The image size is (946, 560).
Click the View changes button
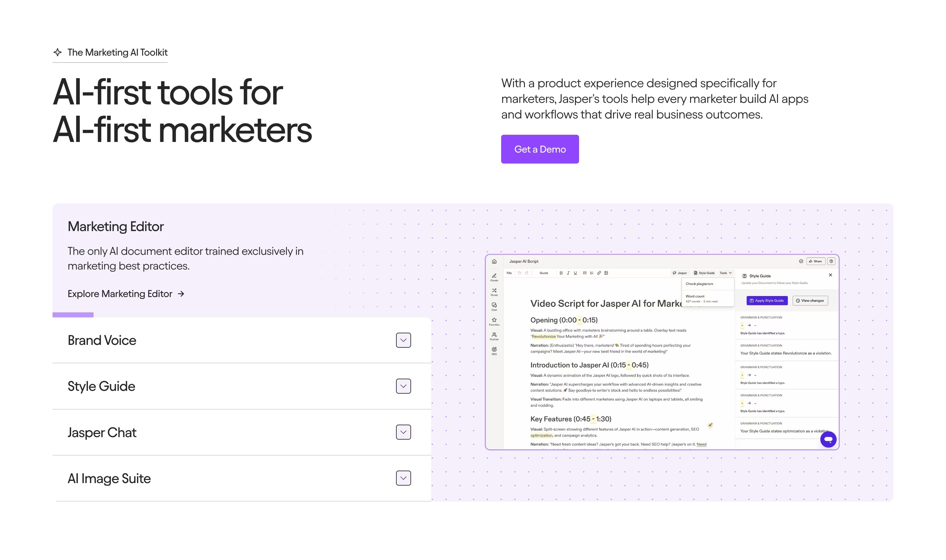point(810,301)
